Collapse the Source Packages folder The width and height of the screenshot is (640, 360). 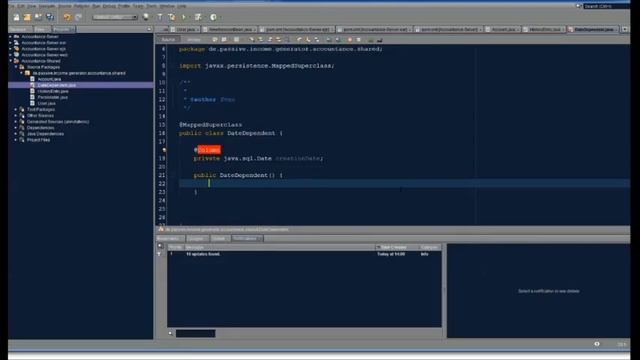pos(16,67)
